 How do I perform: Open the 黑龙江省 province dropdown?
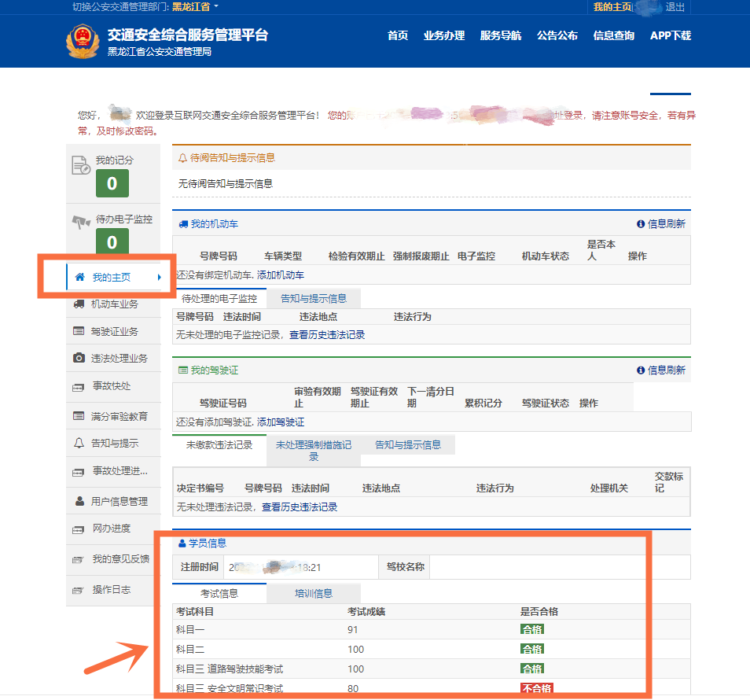[195, 7]
